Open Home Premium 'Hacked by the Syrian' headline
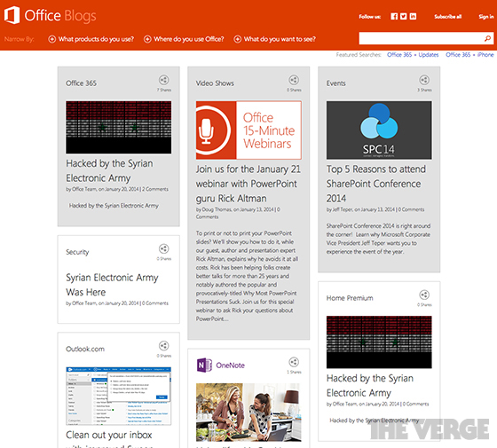Screen dimensions: 497x448 click(370, 385)
